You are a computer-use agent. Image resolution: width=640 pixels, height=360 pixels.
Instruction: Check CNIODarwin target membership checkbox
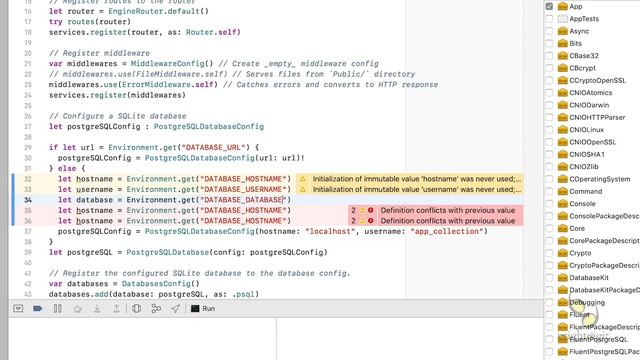coord(549,105)
